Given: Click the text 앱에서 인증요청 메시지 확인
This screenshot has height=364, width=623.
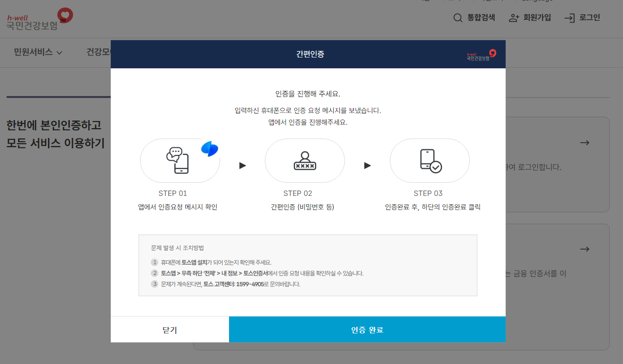Looking at the screenshot, I should [x=178, y=207].
